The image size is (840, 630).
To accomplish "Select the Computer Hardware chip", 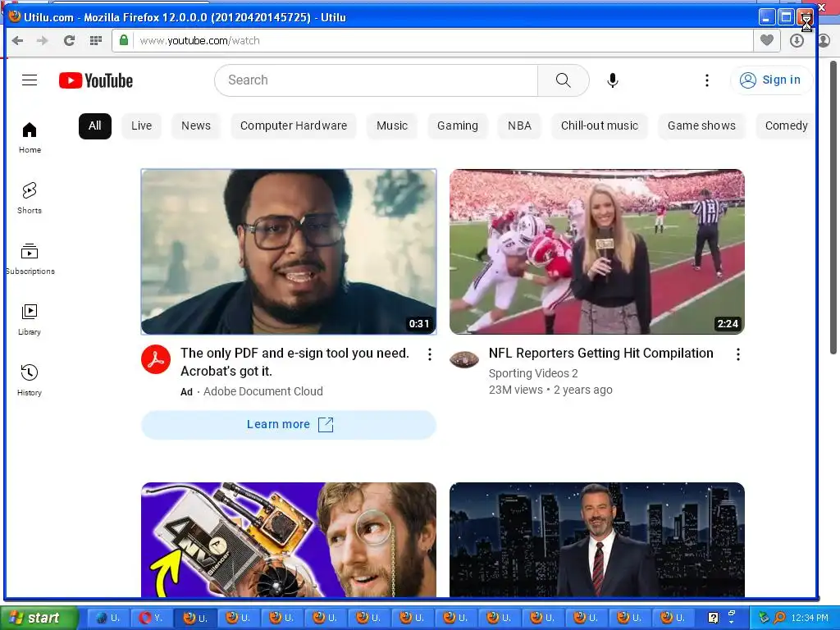I will click(294, 126).
